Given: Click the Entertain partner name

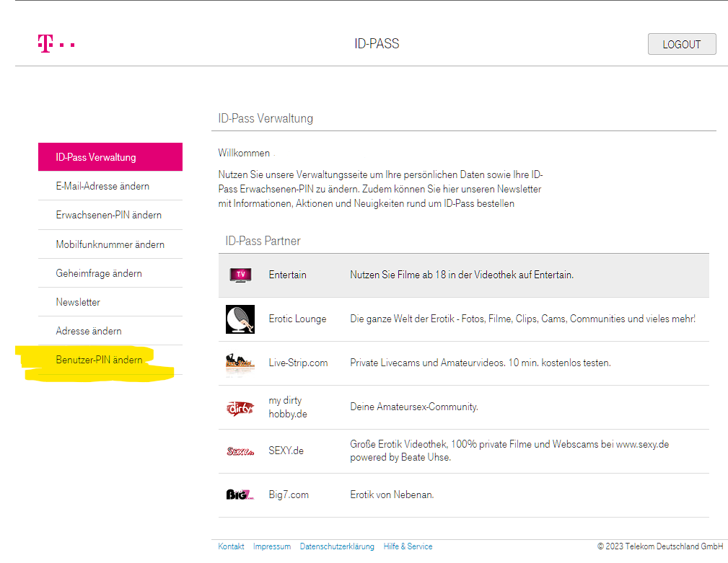Looking at the screenshot, I should [287, 275].
